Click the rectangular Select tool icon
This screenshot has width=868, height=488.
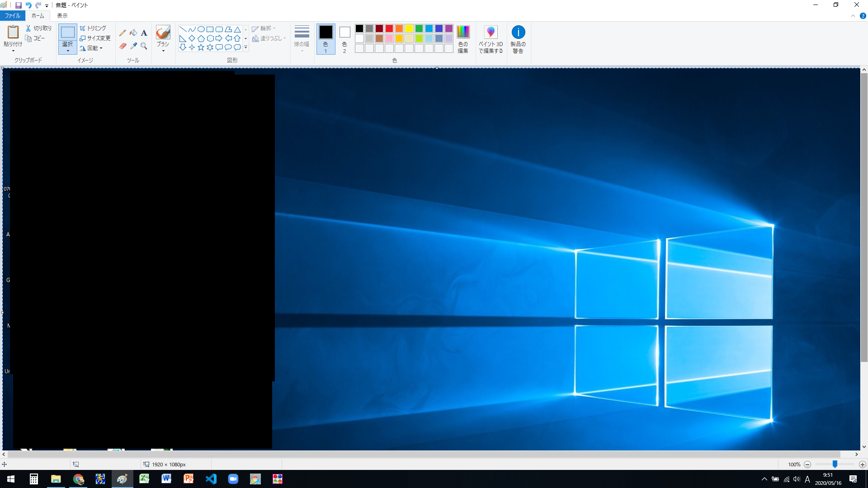point(68,32)
